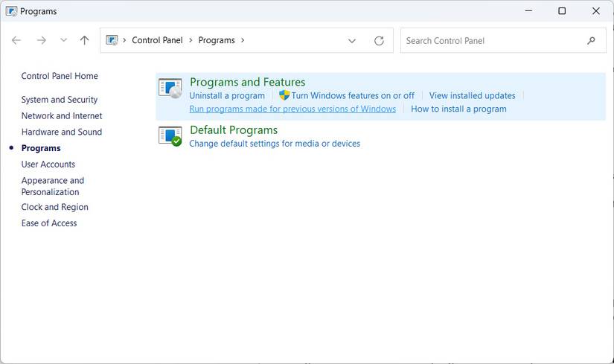Click the search magnifier icon
This screenshot has height=364, width=614.
[x=592, y=40]
